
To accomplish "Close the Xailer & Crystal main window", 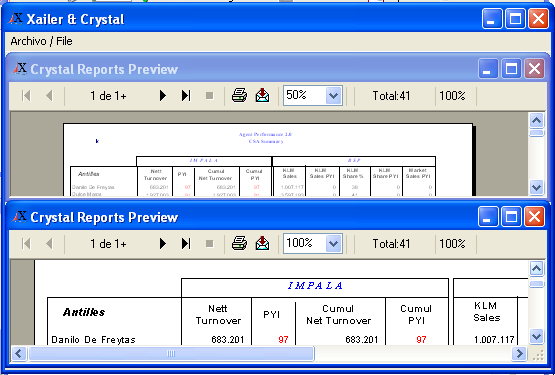I will pos(538,19).
